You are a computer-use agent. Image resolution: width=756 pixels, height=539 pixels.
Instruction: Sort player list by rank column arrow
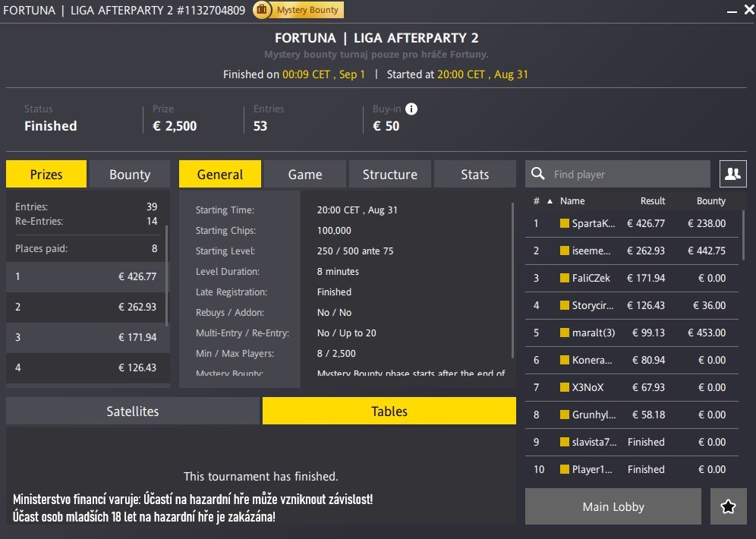[550, 201]
